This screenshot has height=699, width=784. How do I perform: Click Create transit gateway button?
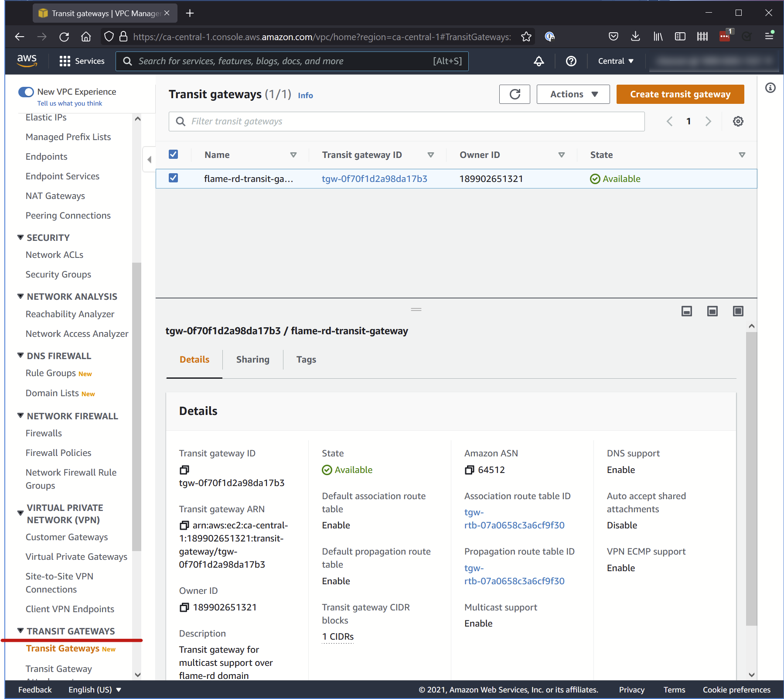pos(680,94)
